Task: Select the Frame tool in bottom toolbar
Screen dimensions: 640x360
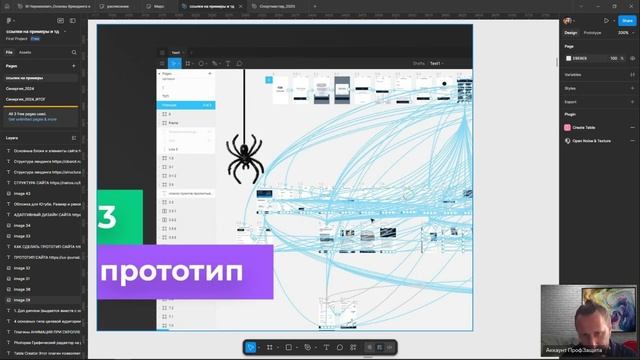Action: pos(270,347)
